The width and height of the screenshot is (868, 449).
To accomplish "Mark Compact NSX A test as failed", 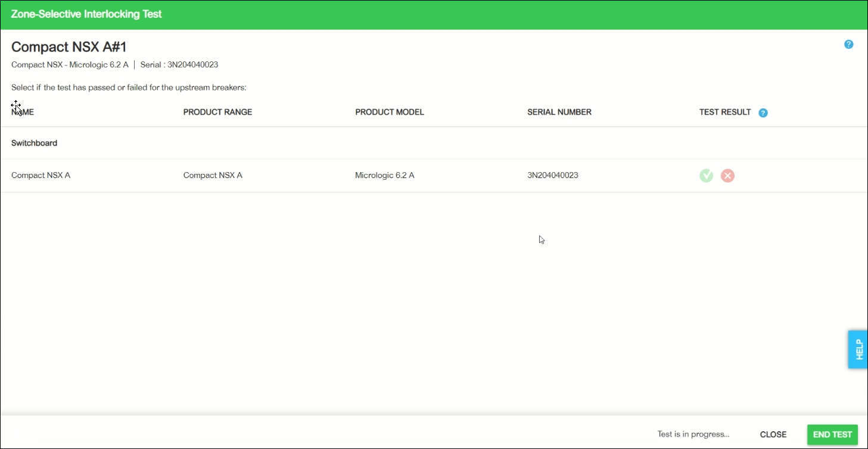I will pos(727,176).
